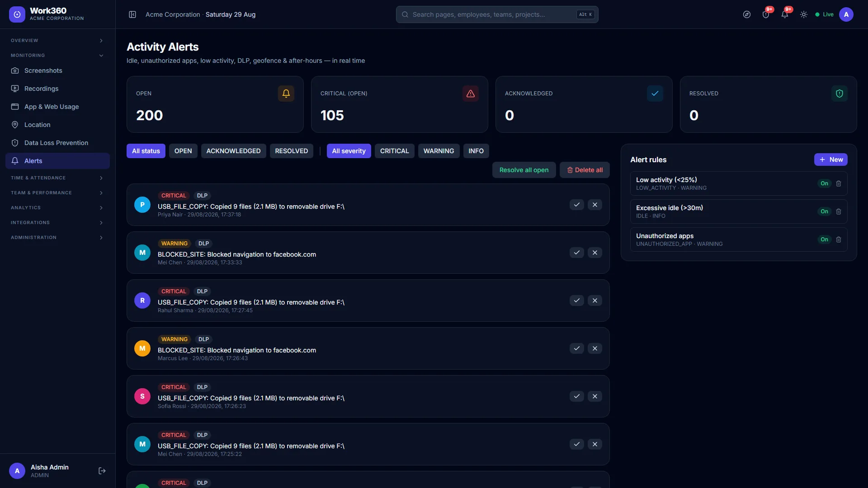The height and width of the screenshot is (488, 868).
Task: Acknowledge Marcus Lee's BLOCKED_SITE alert
Action: [577, 348]
